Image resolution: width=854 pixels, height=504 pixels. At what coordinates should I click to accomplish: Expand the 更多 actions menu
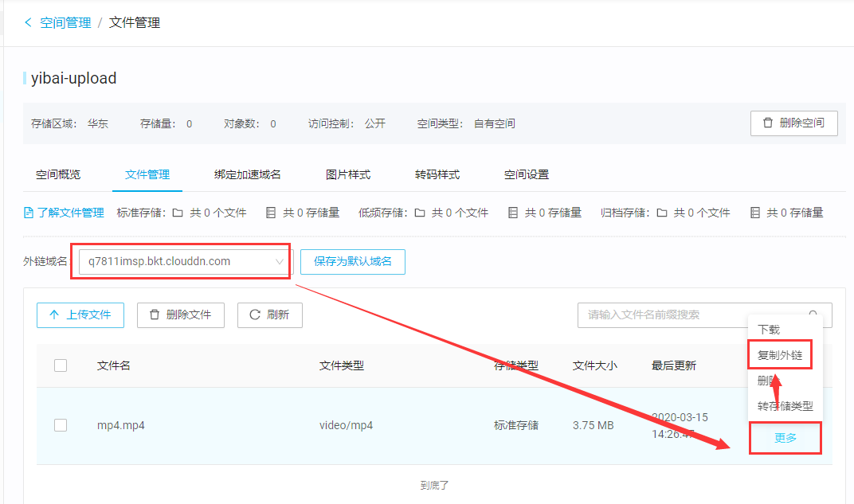(x=785, y=438)
